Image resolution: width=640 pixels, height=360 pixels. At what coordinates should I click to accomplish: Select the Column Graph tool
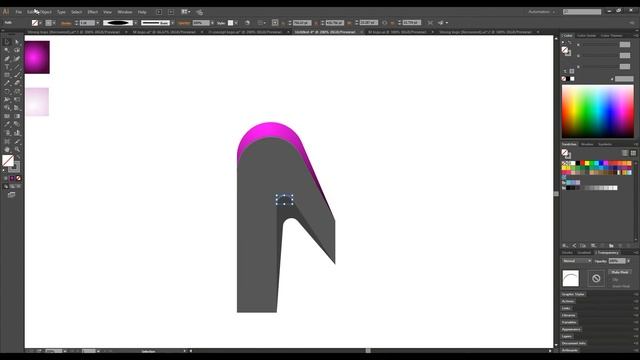point(17,133)
